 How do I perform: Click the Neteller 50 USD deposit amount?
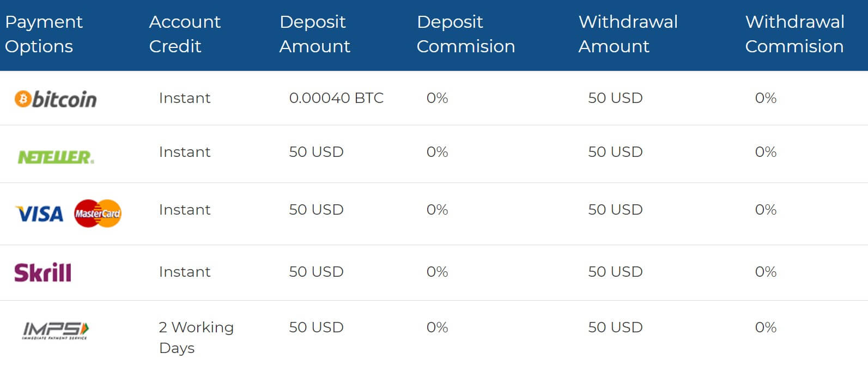point(316,152)
